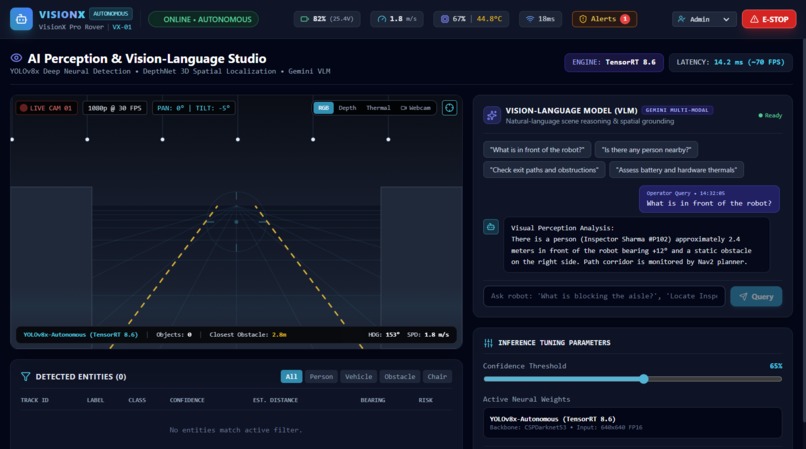The height and width of the screenshot is (449, 806).
Task: Click the CPU usage and temperature indicator
Action: pos(471,19)
